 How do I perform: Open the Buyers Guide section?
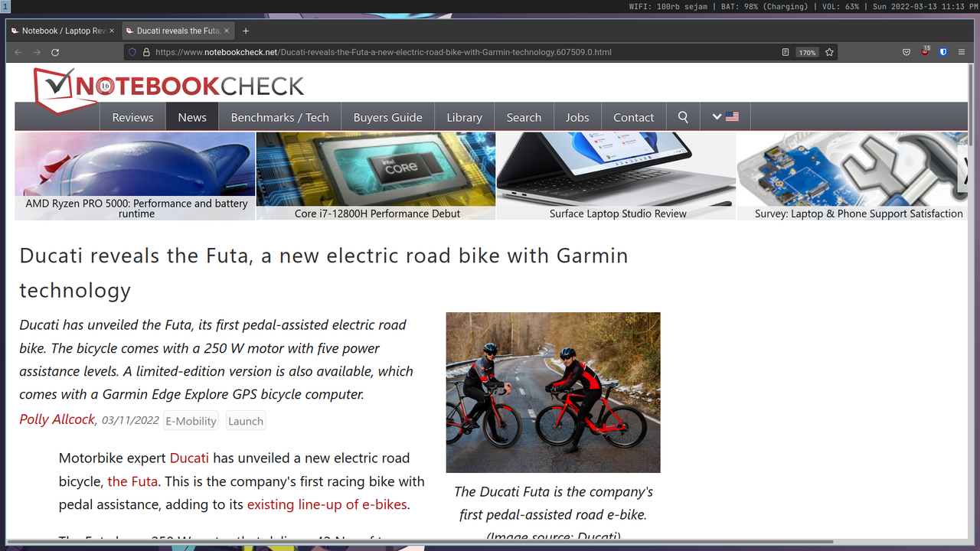point(388,117)
